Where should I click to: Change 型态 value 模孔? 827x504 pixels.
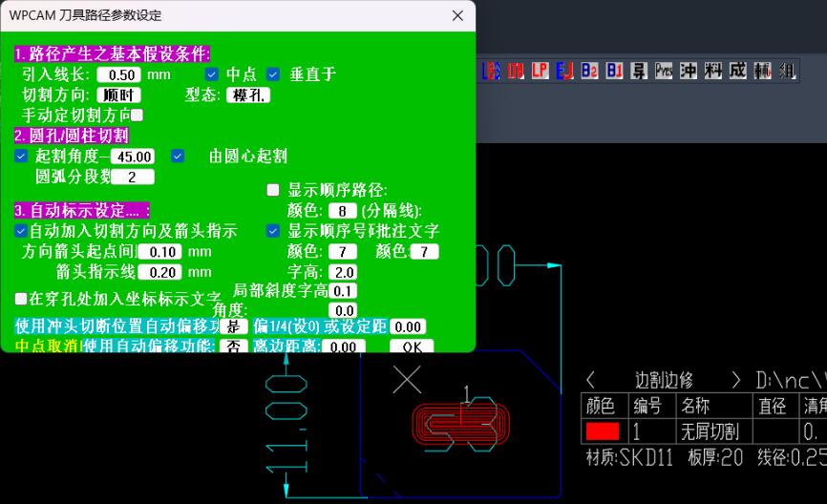tap(248, 94)
